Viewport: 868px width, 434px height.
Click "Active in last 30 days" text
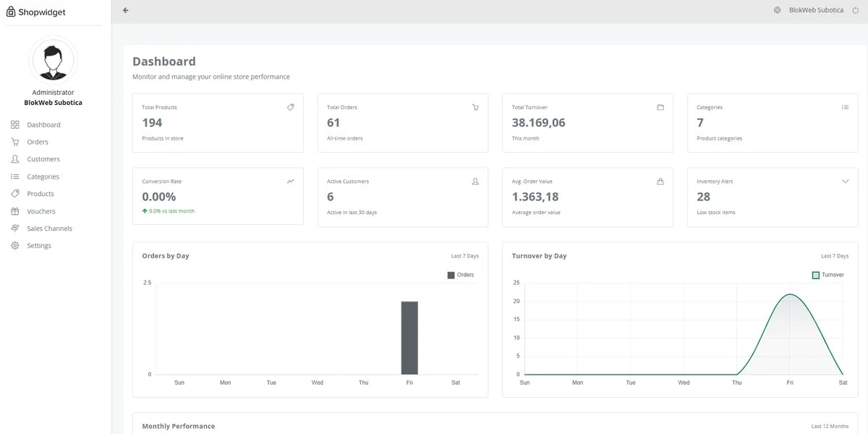pyautogui.click(x=352, y=213)
